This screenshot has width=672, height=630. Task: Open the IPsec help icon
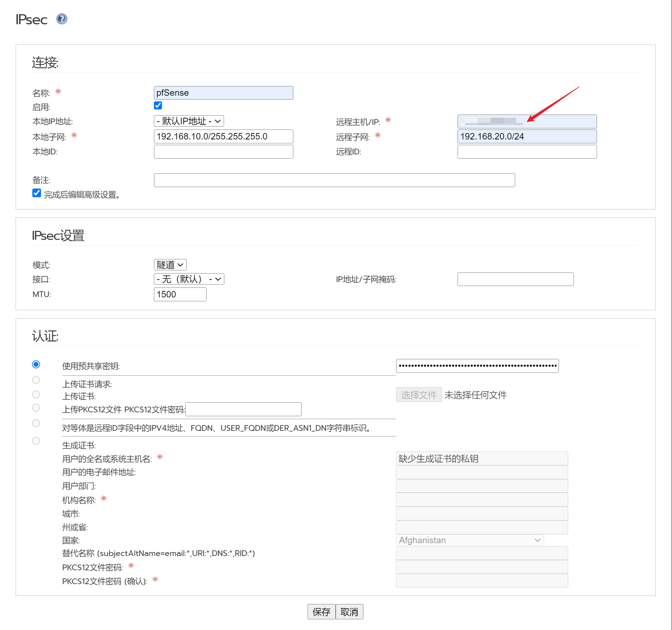tap(62, 19)
